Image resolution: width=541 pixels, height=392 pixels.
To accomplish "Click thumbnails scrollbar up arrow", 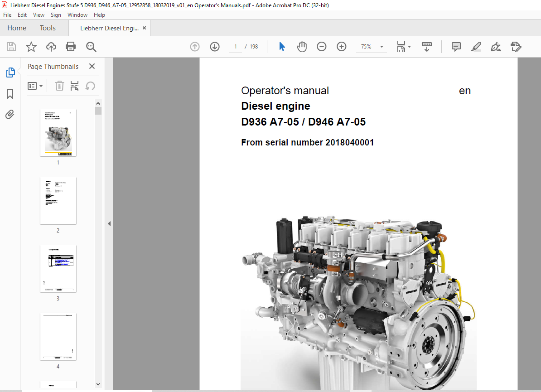I will coord(98,103).
